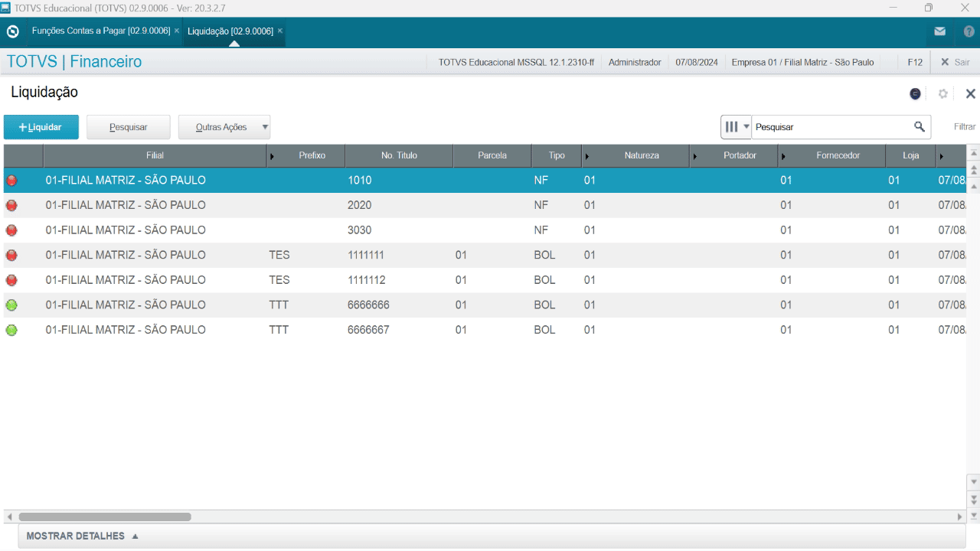Sort by Tipo column header
This screenshot has height=551, width=980.
(557, 155)
